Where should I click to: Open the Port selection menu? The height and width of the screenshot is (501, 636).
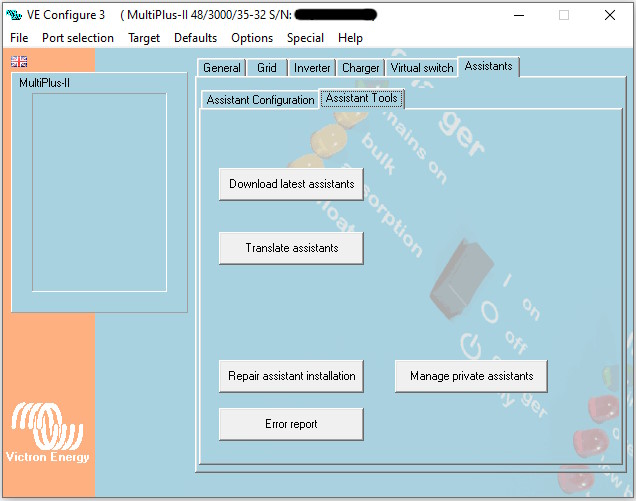click(x=78, y=38)
